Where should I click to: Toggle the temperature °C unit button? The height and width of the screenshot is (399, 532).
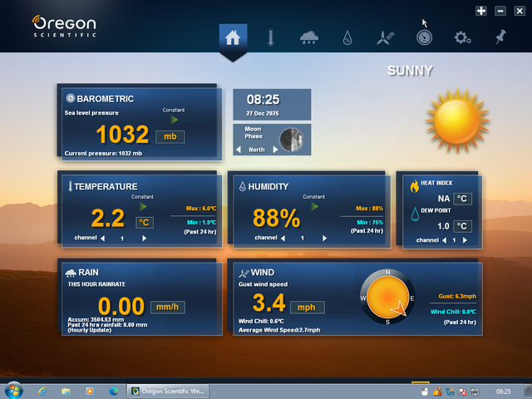(x=145, y=222)
